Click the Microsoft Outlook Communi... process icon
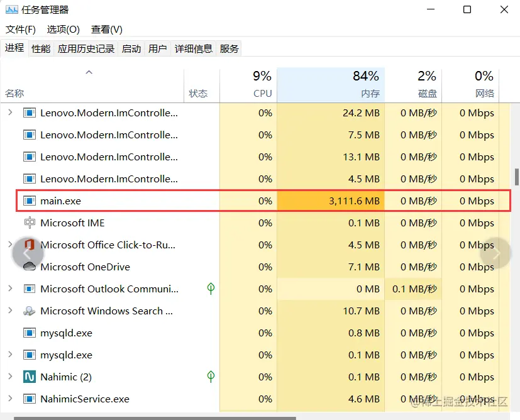Image resolution: width=520 pixels, height=420 pixels. tap(30, 289)
